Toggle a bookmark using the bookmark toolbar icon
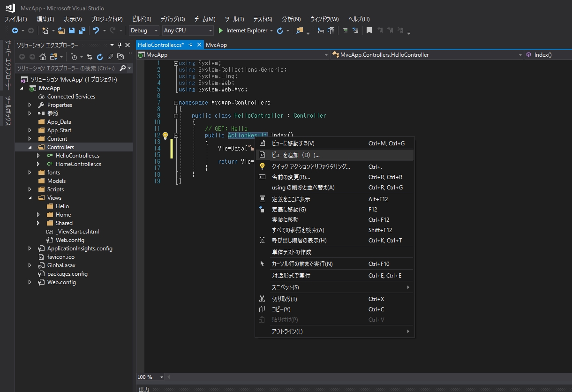Screen dimensions: 572x392 point(369,30)
